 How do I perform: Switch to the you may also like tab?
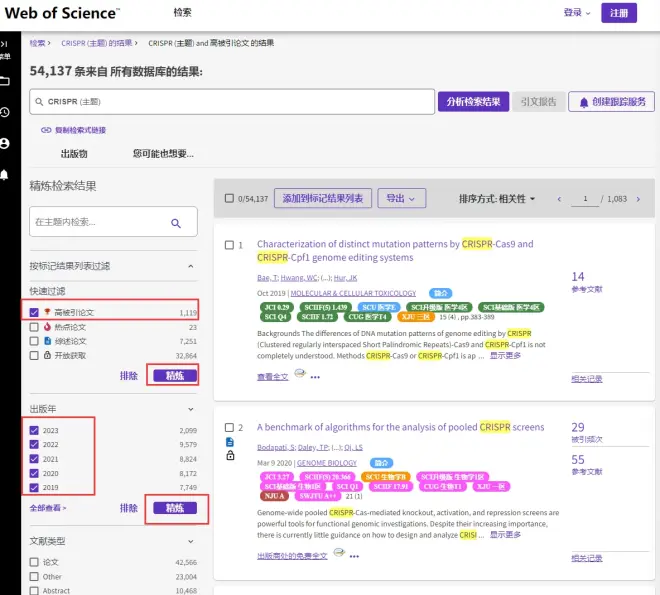(x=163, y=154)
